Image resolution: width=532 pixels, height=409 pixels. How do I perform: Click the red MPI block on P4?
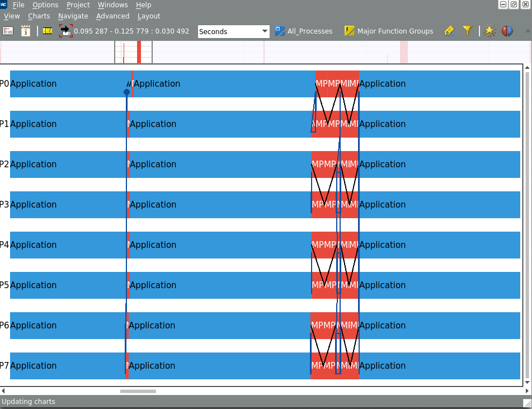(x=335, y=245)
